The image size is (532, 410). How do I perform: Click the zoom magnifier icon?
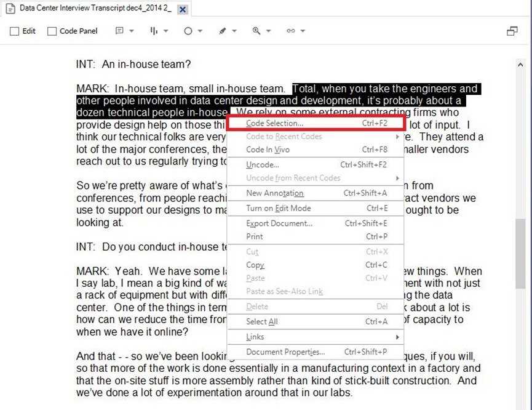(x=256, y=31)
